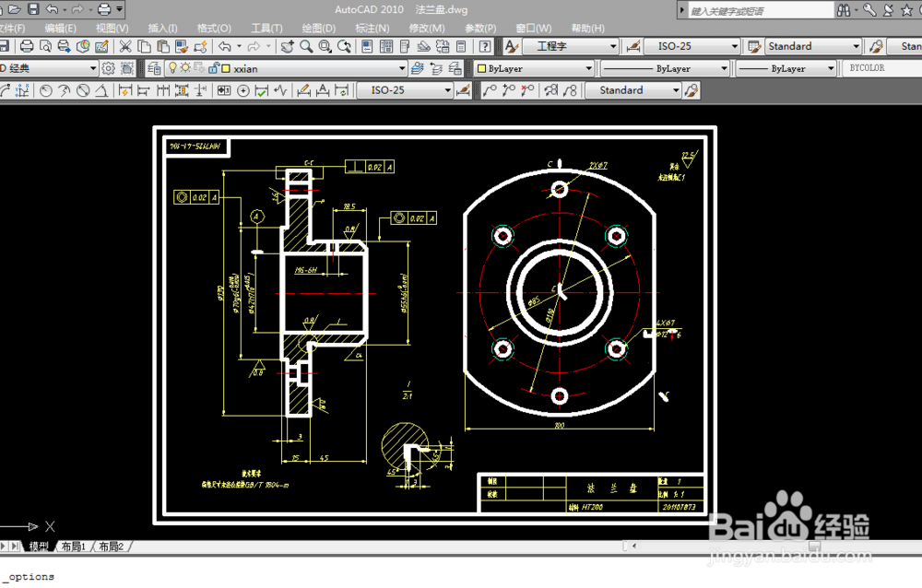Image resolution: width=922 pixels, height=588 pixels.
Task: Click the Layer Previous icon
Action: click(436, 69)
